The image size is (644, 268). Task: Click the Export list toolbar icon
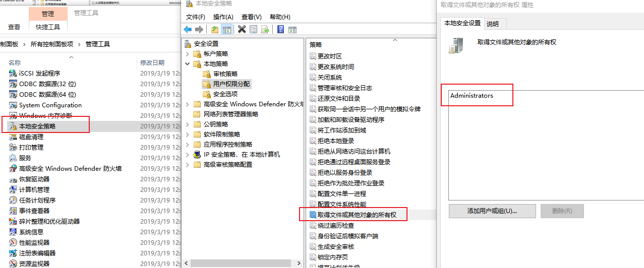click(x=265, y=29)
